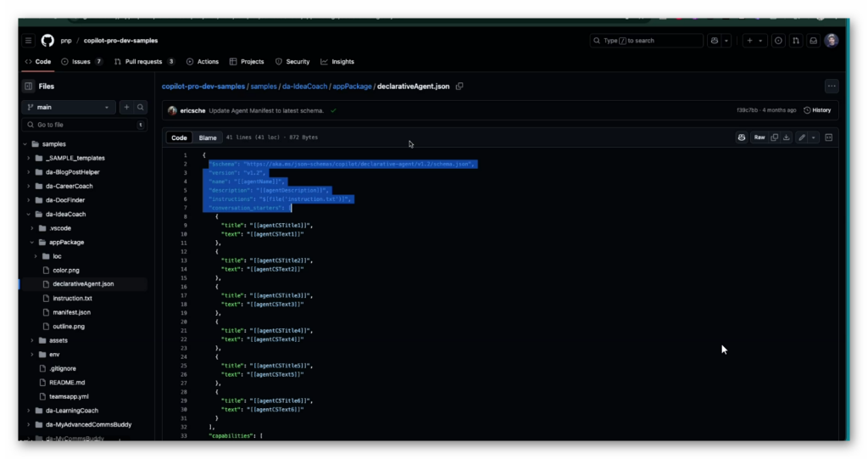868x459 pixels.
Task: Switch to the Actions tab
Action: click(x=202, y=62)
